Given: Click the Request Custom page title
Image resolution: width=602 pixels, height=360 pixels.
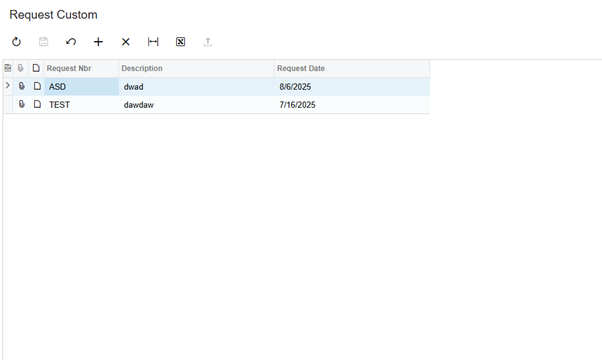Looking at the screenshot, I should (x=53, y=15).
